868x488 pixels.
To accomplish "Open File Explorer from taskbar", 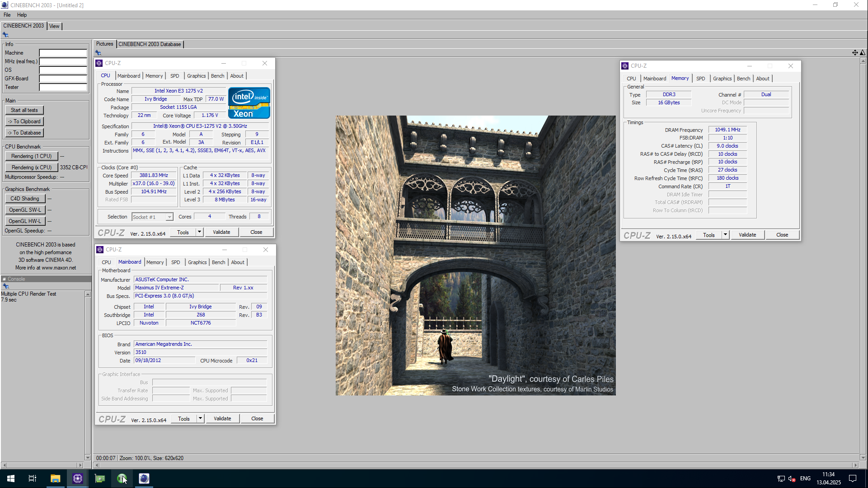I will click(55, 479).
